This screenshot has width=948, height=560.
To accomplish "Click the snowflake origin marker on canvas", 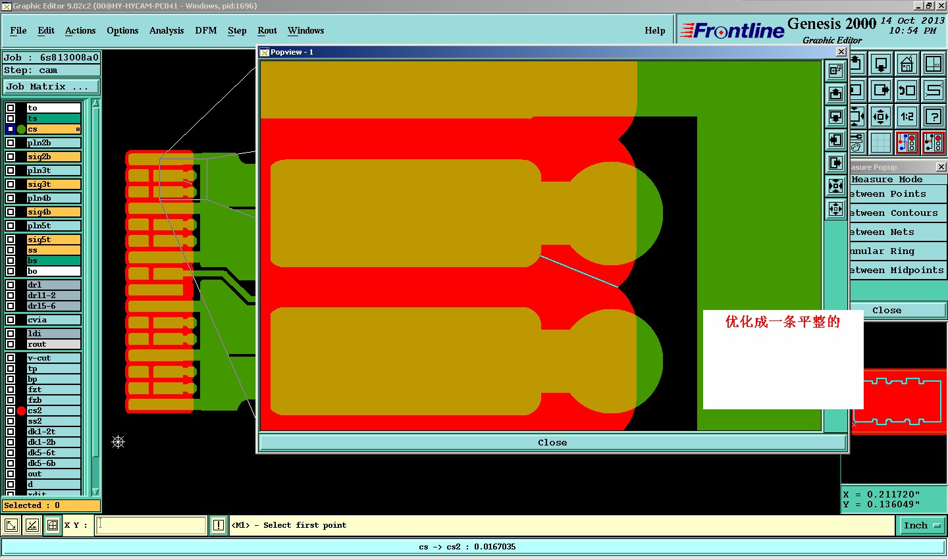I will point(118,442).
